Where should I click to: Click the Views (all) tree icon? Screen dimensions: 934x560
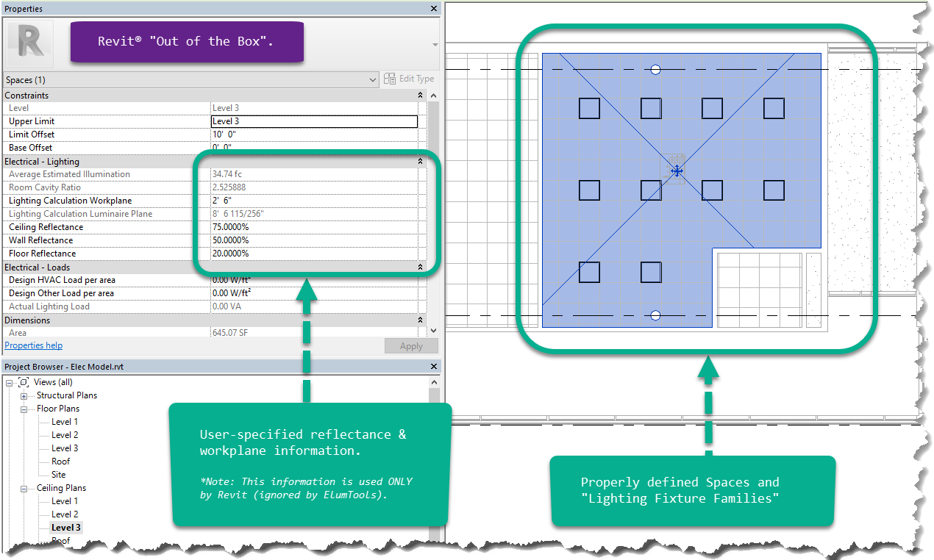(x=24, y=382)
